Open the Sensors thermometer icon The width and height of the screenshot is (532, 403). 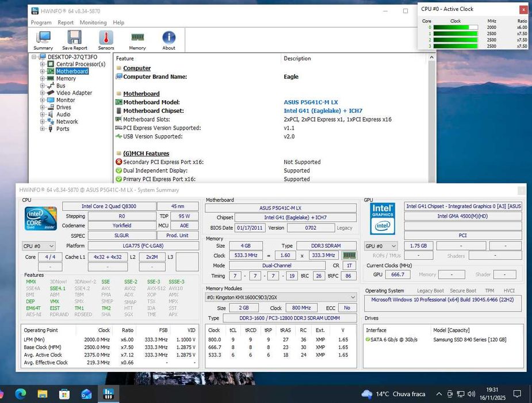tap(106, 40)
